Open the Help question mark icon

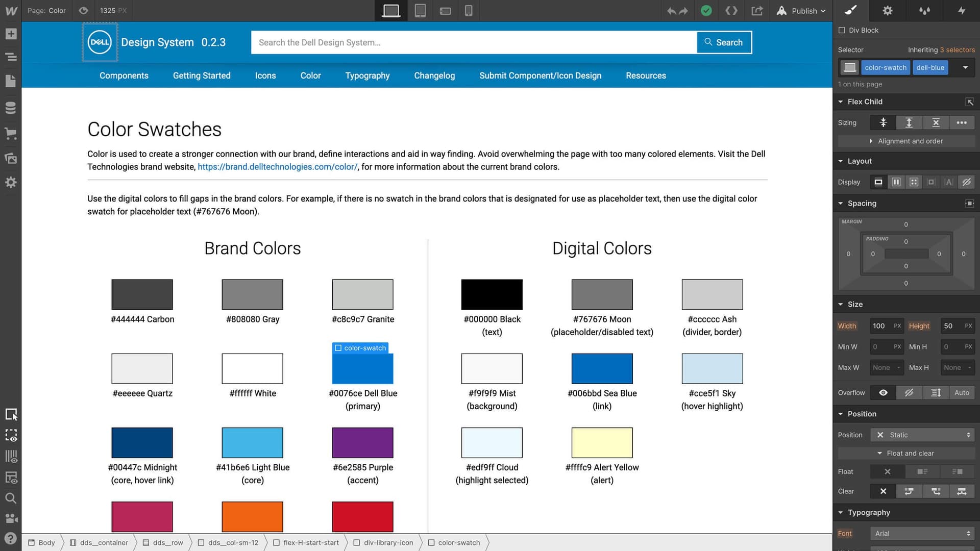pyautogui.click(x=11, y=539)
